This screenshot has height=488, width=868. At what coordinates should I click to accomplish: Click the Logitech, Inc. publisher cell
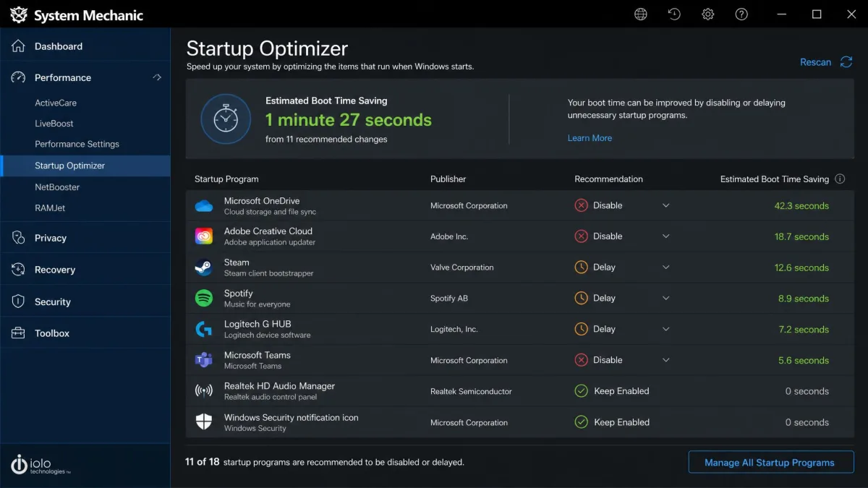454,329
